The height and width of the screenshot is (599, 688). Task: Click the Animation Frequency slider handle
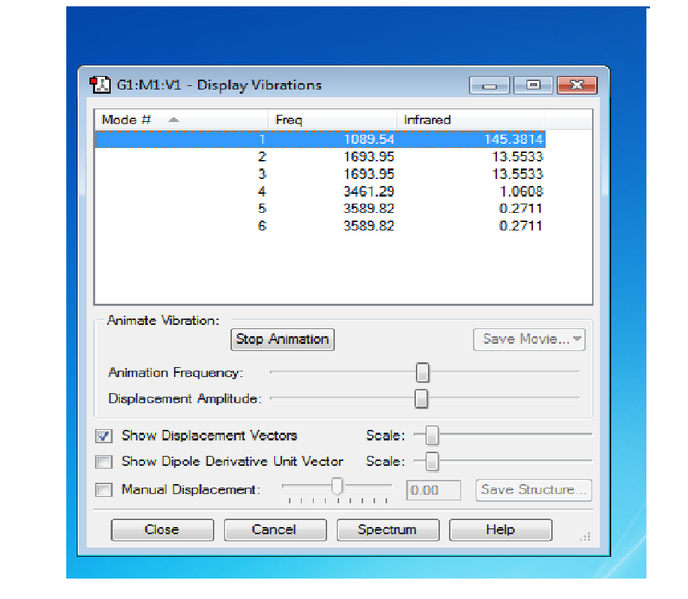pos(423,373)
